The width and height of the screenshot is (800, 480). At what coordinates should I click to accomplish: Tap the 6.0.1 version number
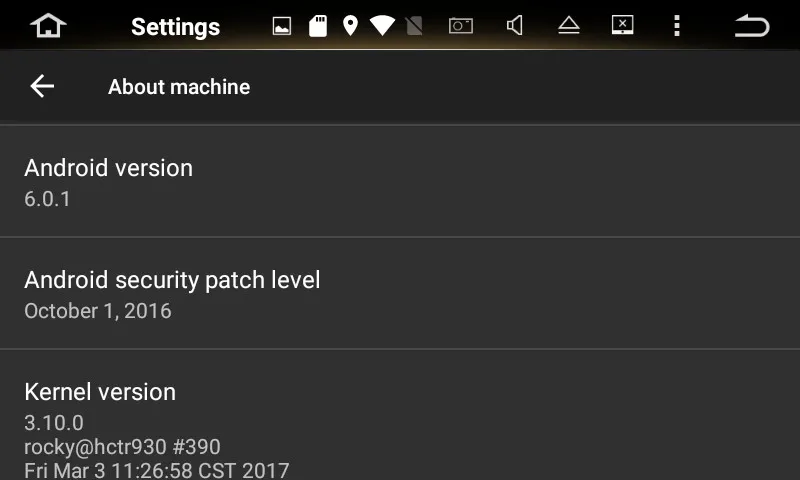point(47,199)
